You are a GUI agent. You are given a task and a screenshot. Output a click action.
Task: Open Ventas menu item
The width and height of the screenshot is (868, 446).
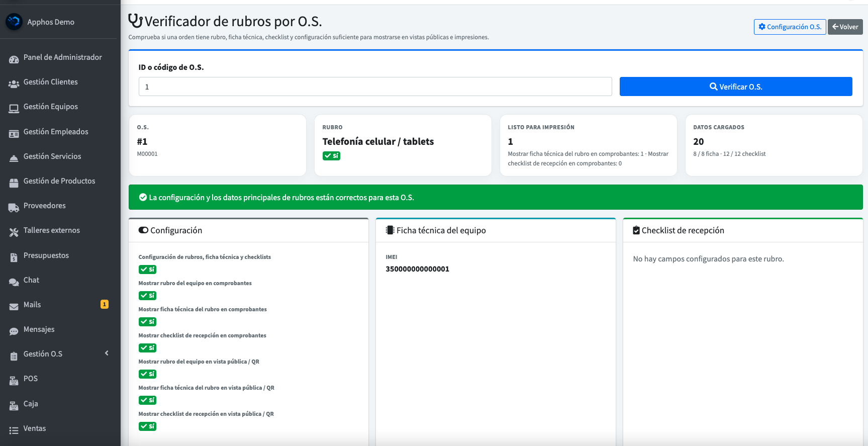60,428
